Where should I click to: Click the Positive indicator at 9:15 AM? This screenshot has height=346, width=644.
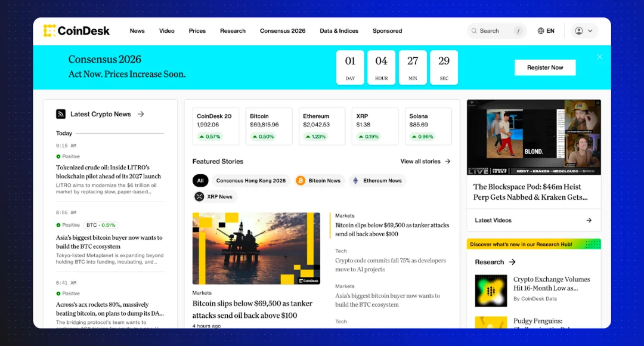68,156
